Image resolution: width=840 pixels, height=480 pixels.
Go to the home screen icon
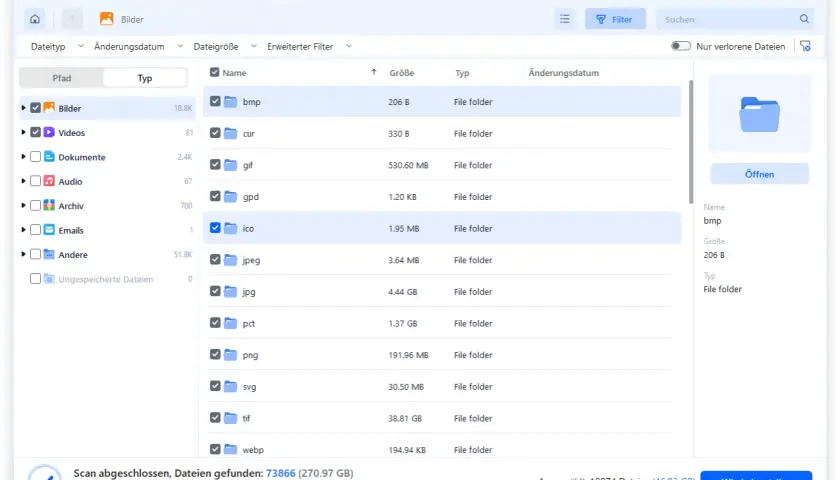click(x=35, y=19)
